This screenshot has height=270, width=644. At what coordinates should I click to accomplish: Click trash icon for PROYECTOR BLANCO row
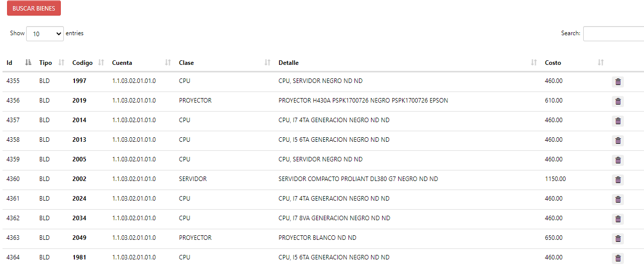tap(618, 239)
